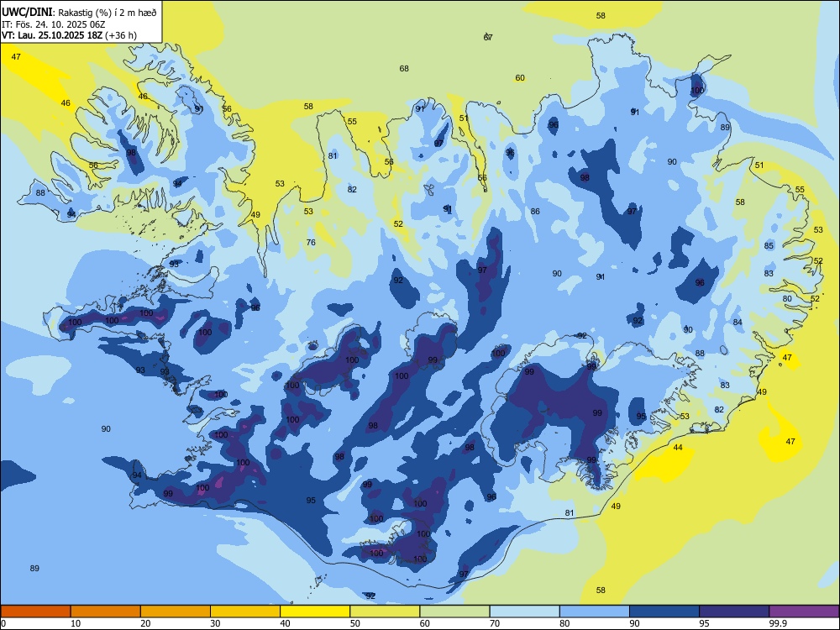This screenshot has height=630, width=840.
Task: Click the '10' legend tick label under the colorbar
Action: (x=76, y=623)
